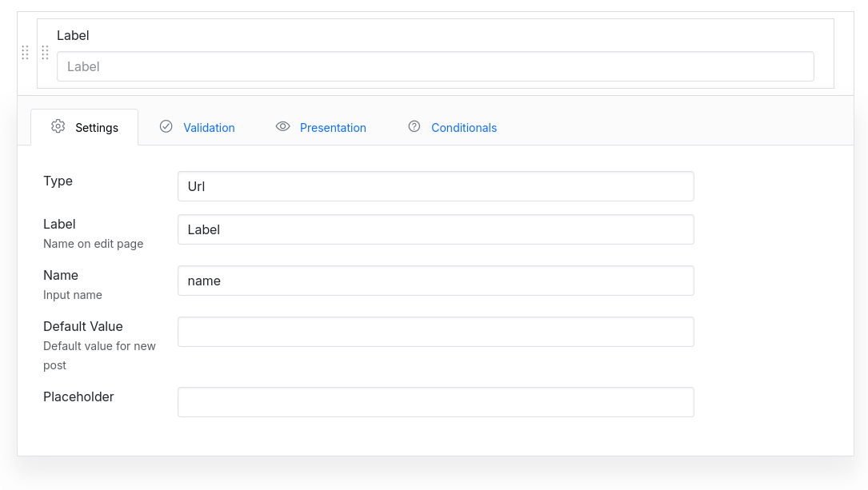Click the blue Validation link text
Screen dimensions: 868x490
point(209,127)
